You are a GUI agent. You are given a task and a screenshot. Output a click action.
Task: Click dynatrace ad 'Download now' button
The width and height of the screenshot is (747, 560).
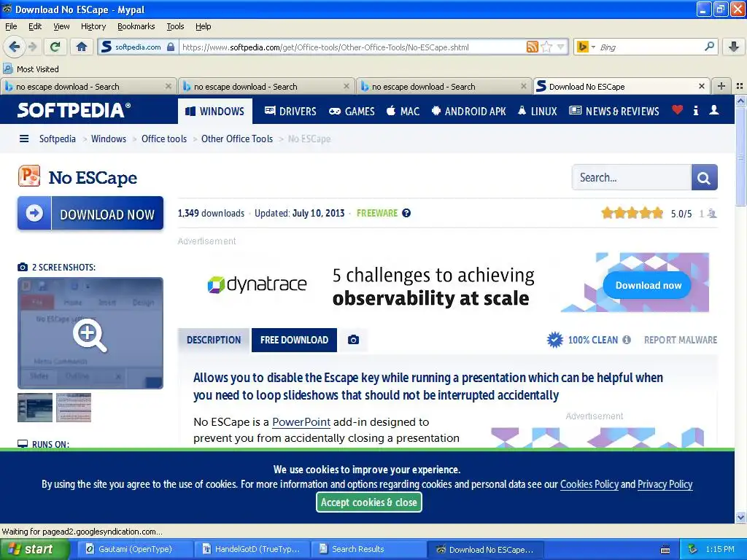point(648,285)
